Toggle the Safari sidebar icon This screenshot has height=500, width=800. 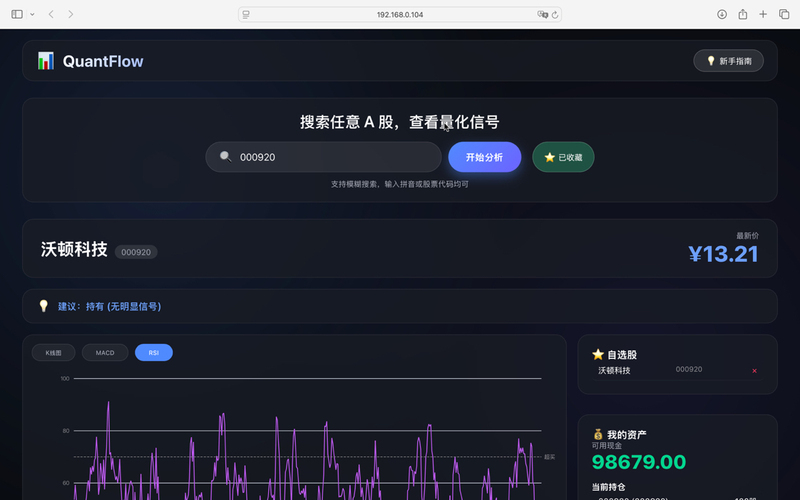point(17,14)
